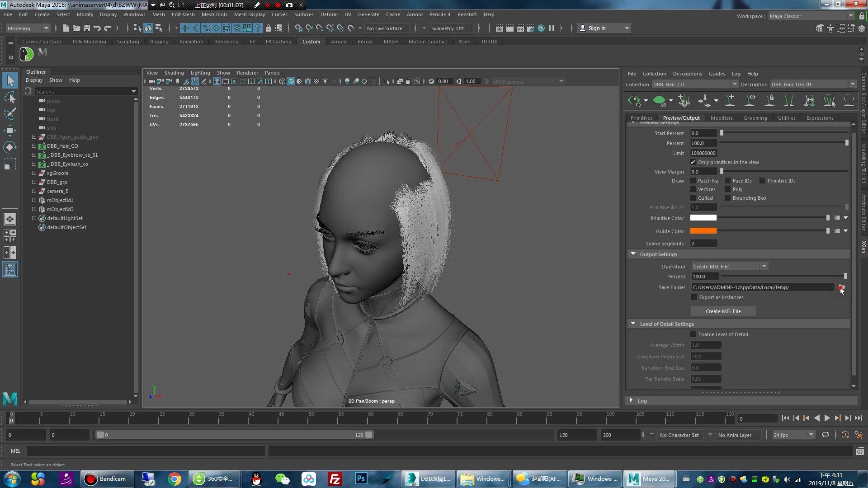Image resolution: width=868 pixels, height=488 pixels.
Task: Click the Undo arrow in the status line
Action: click(97, 28)
